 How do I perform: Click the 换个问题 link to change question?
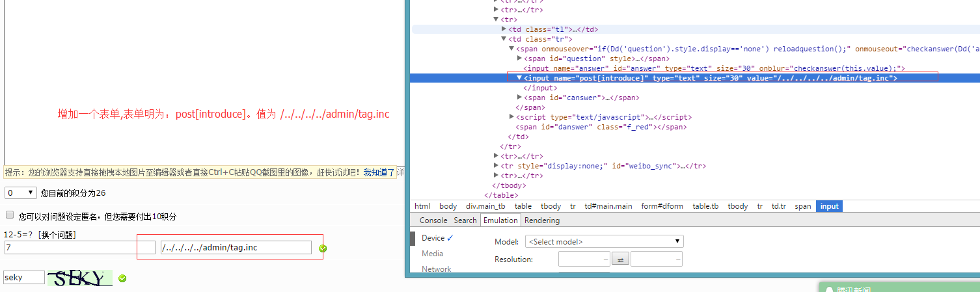[57, 235]
